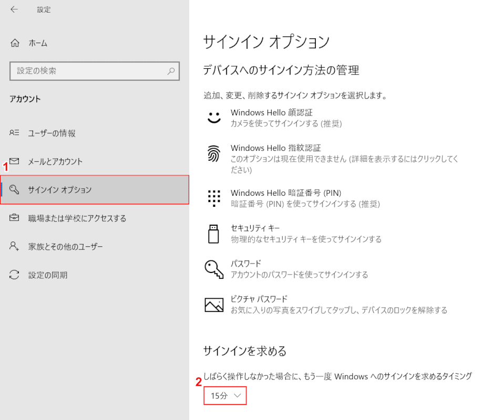Select サインイン オプション in the sidebar

pyautogui.click(x=95, y=190)
